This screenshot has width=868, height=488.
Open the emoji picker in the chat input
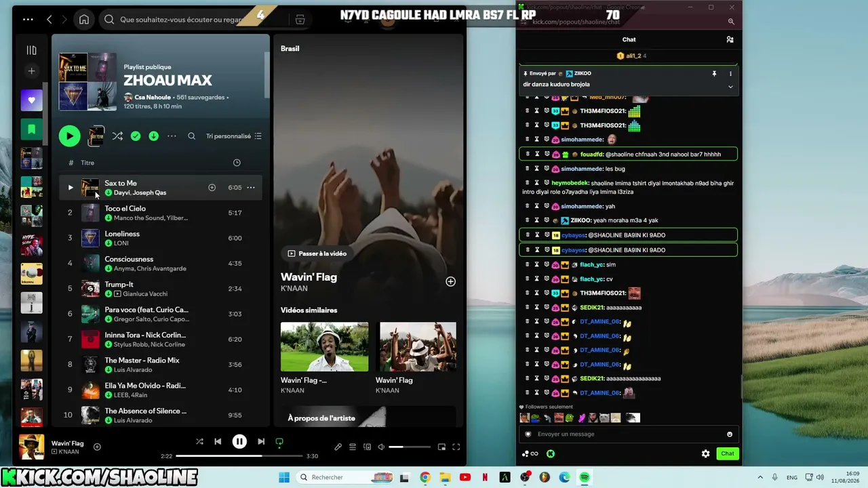730,434
